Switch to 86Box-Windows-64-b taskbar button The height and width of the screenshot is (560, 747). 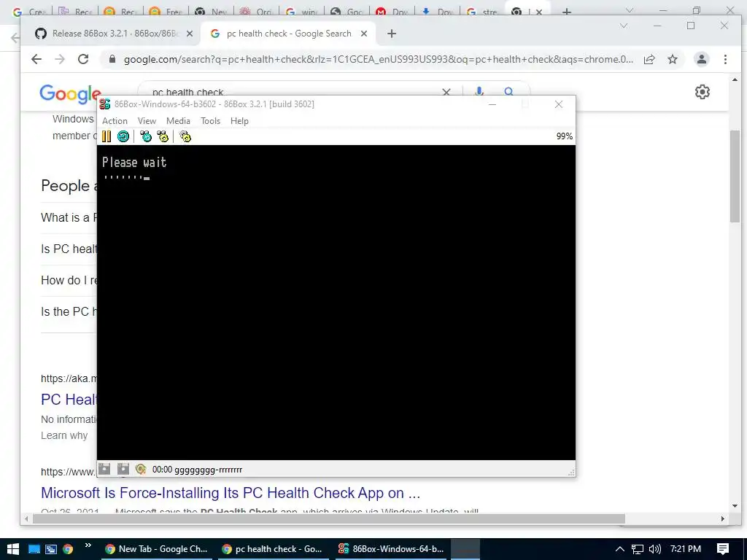pyautogui.click(x=391, y=549)
